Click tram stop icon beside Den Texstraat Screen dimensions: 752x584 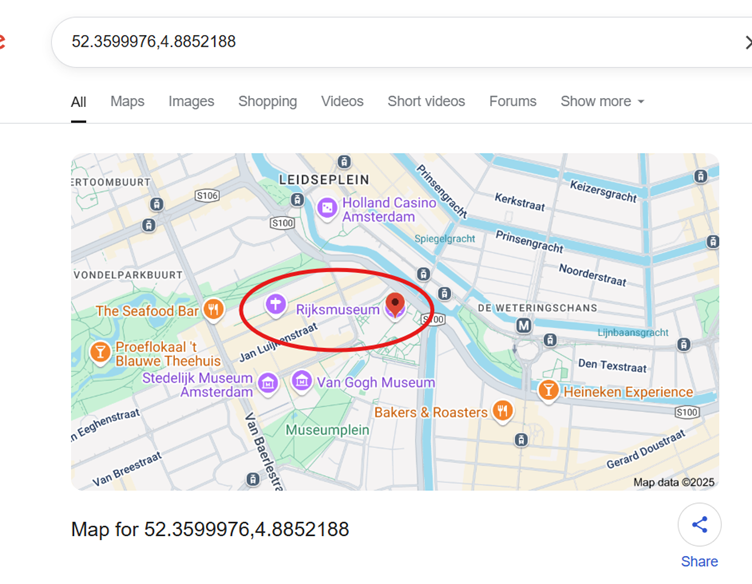[550, 340]
